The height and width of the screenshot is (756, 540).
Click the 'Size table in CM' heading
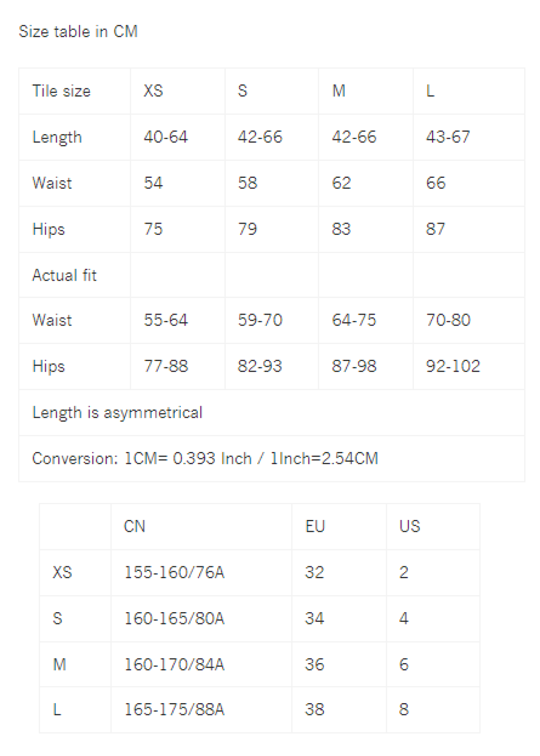[x=78, y=31]
